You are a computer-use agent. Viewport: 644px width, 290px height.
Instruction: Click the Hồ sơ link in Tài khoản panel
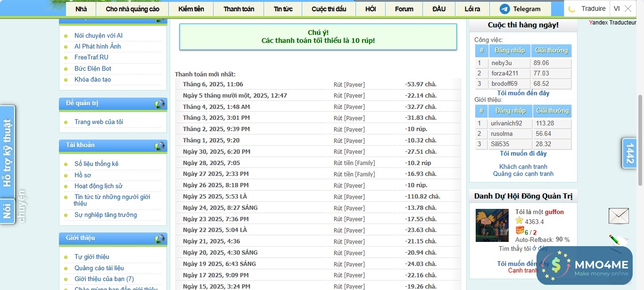coord(83,175)
